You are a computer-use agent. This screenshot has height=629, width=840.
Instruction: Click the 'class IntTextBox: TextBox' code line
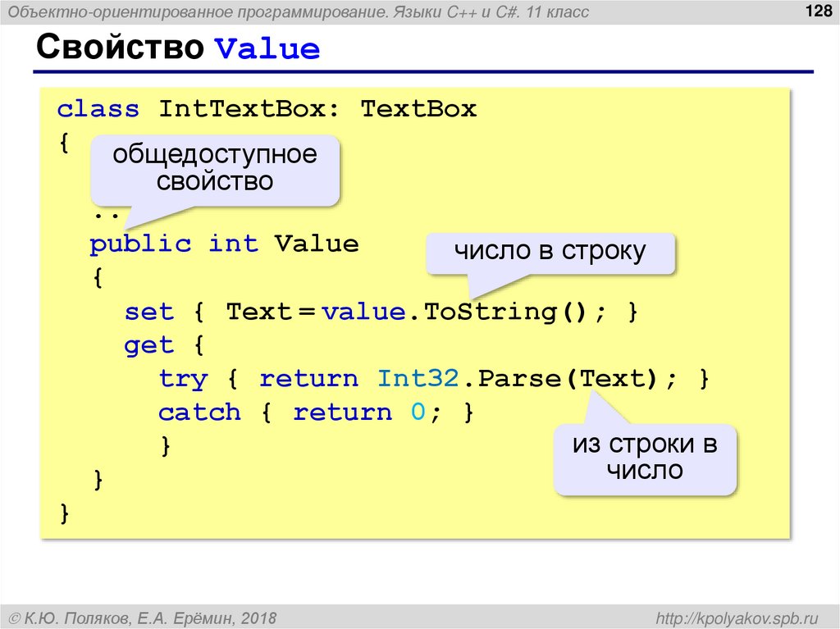point(267,109)
